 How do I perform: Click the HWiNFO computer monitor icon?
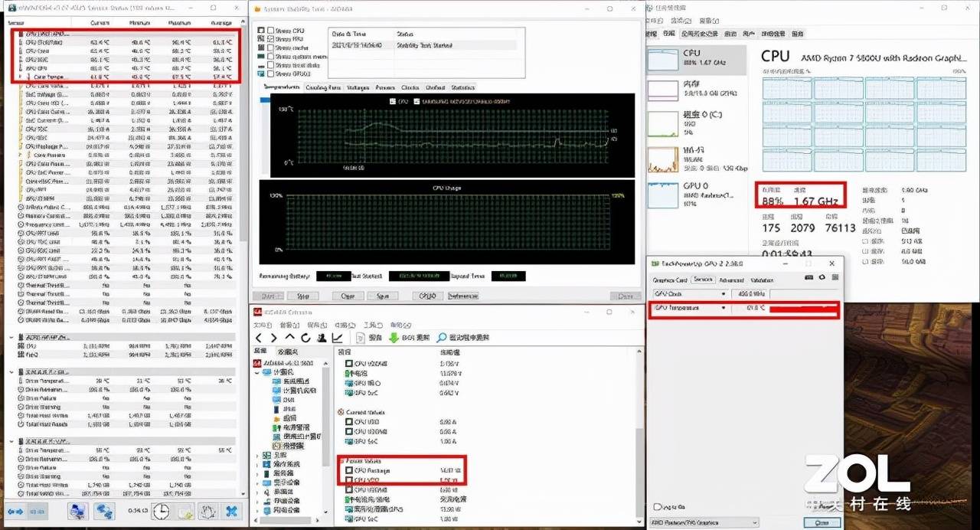[x=77, y=512]
